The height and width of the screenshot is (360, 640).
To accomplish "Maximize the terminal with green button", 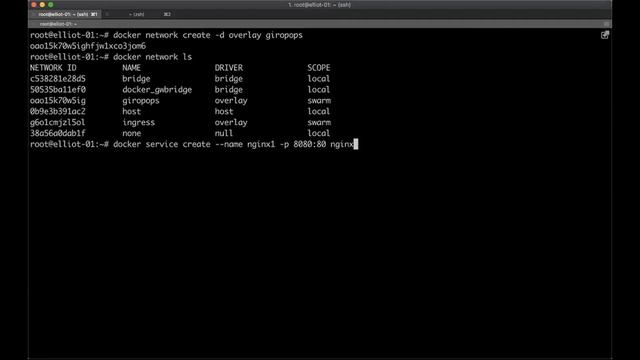I will pyautogui.click(x=51, y=4).
